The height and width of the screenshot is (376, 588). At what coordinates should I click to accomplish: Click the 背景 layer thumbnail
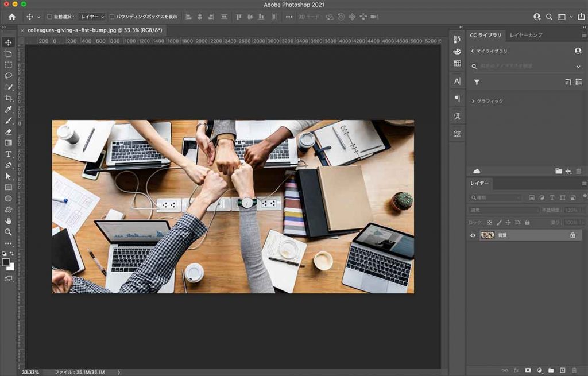coord(488,235)
